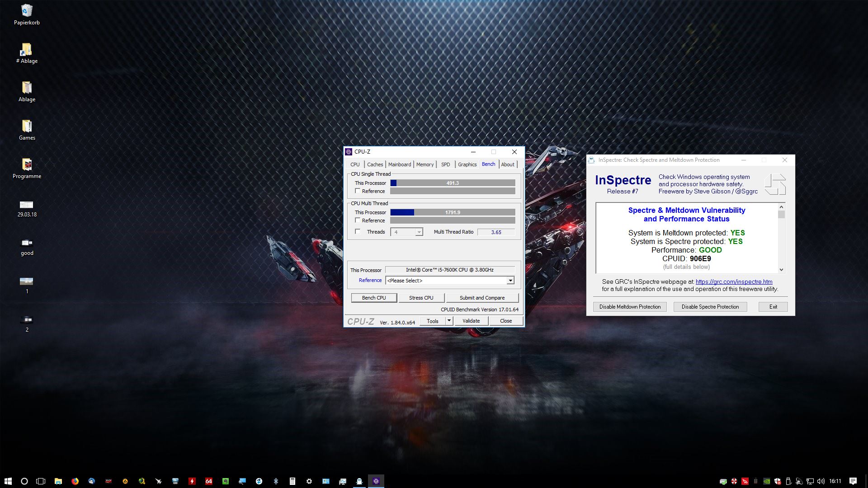Open the grc.com/inspectre.htm link

(734, 282)
